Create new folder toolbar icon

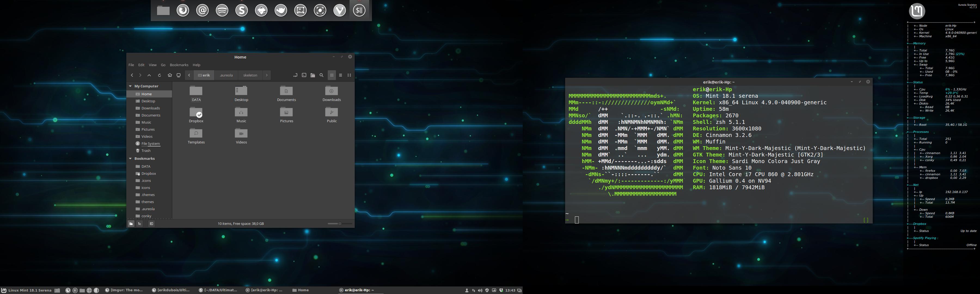click(313, 75)
